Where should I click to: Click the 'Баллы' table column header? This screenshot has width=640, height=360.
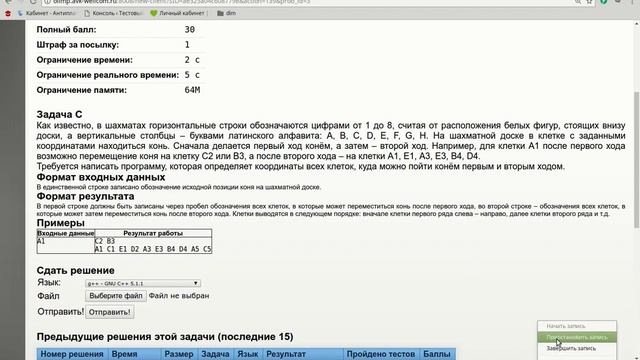[437, 354]
